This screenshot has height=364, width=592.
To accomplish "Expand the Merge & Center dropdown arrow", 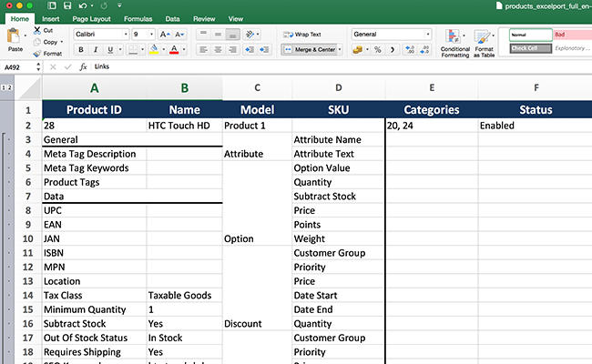I will 340,49.
